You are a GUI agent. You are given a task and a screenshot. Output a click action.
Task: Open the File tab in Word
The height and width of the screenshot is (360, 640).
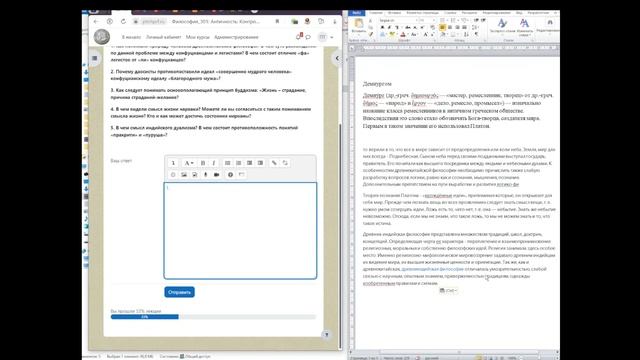click(x=357, y=13)
